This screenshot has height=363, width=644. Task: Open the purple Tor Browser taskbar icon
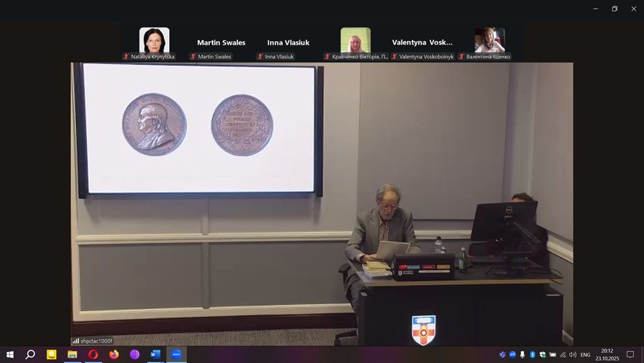(135, 354)
